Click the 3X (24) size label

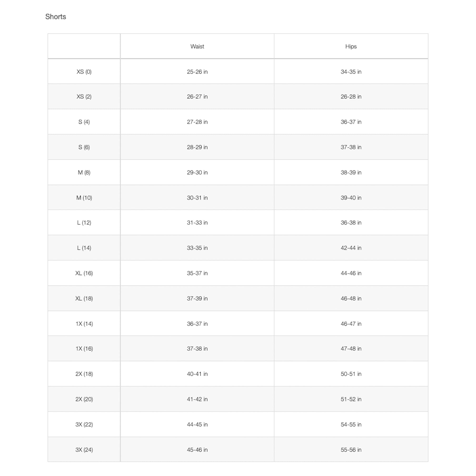(84, 450)
